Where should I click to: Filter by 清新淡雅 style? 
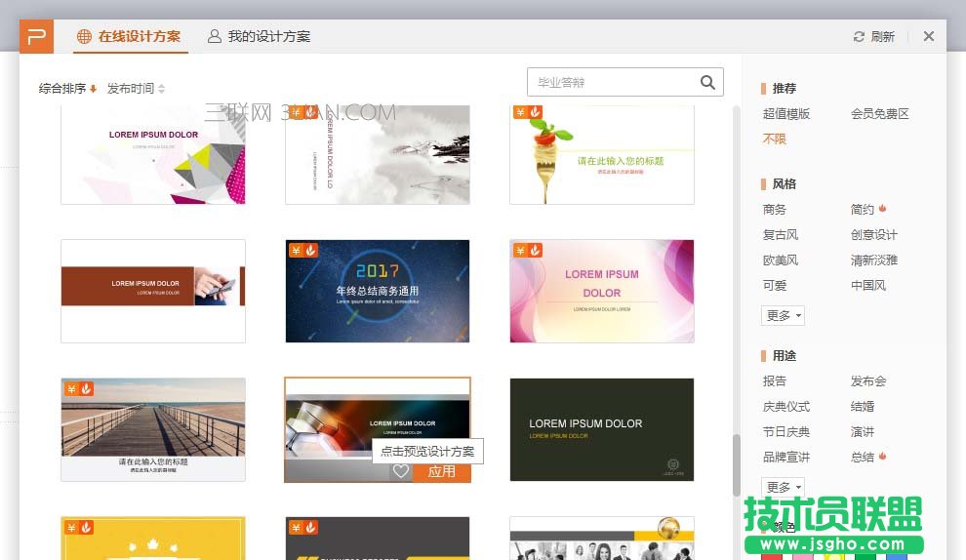pyautogui.click(x=874, y=260)
